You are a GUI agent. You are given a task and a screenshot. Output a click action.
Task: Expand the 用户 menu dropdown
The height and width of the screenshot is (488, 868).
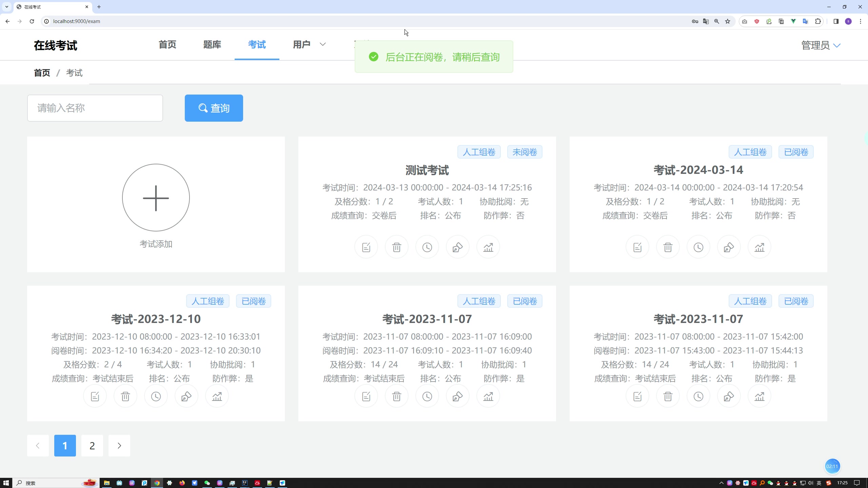tap(309, 44)
